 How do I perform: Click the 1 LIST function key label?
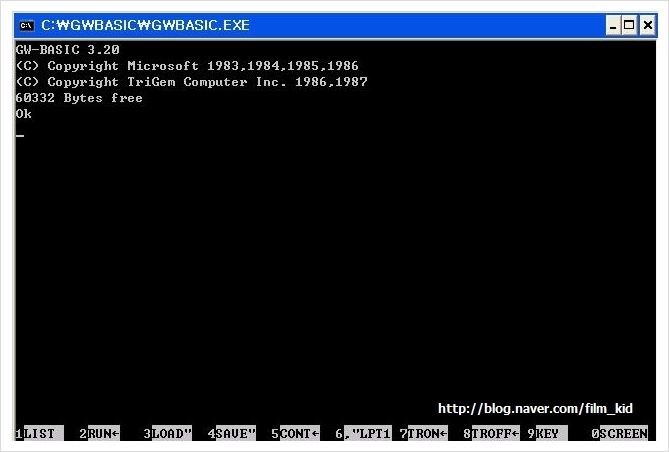(40, 433)
